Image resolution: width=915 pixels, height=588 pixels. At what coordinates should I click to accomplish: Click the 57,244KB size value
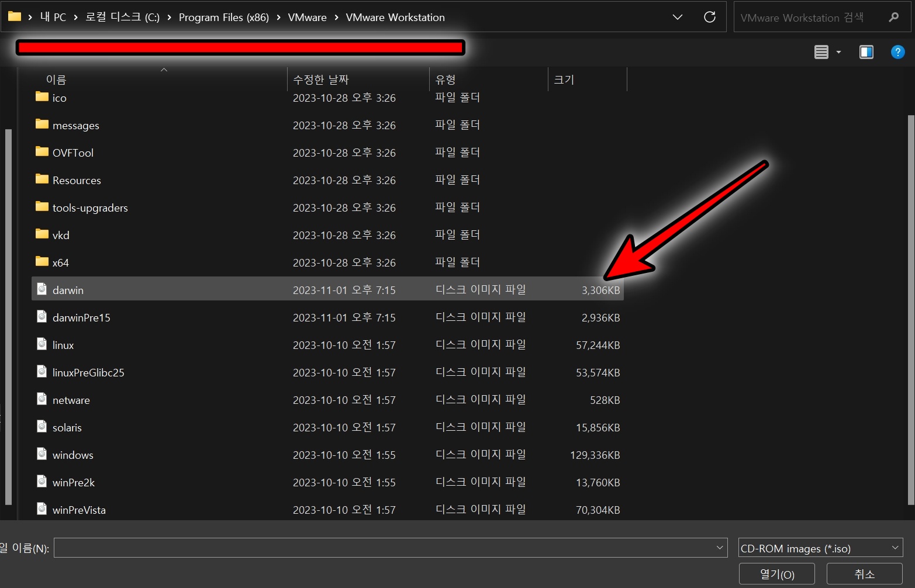[598, 345]
